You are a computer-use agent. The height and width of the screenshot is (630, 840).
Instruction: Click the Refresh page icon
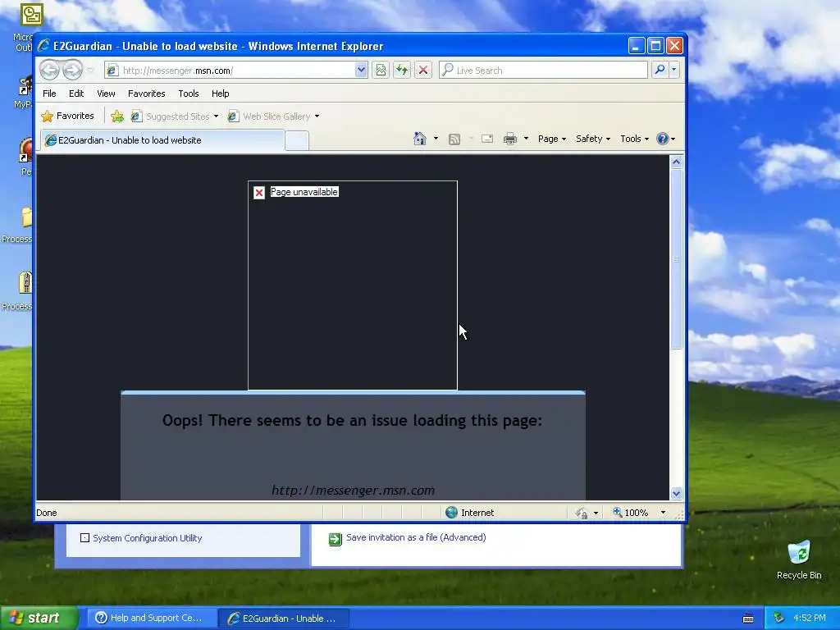[402, 71]
